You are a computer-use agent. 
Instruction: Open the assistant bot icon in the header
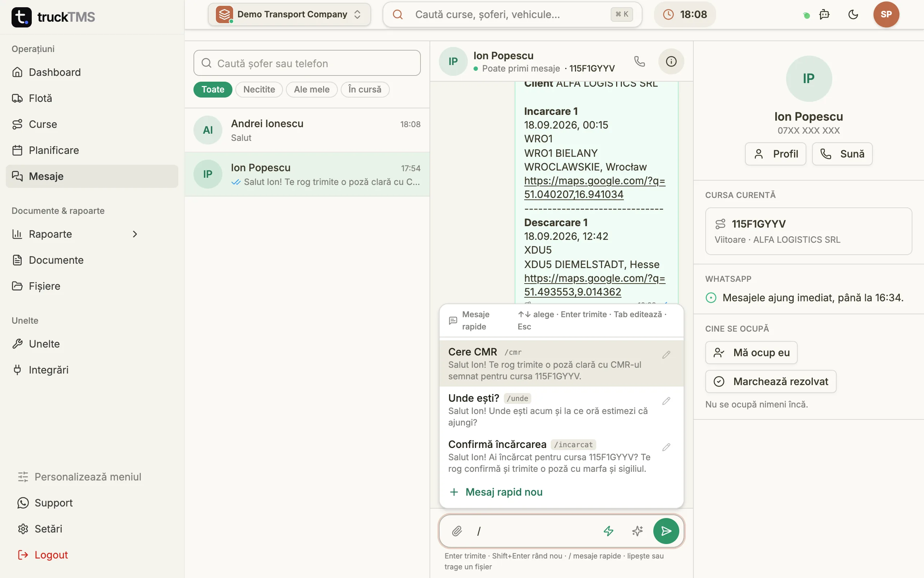pos(824,14)
